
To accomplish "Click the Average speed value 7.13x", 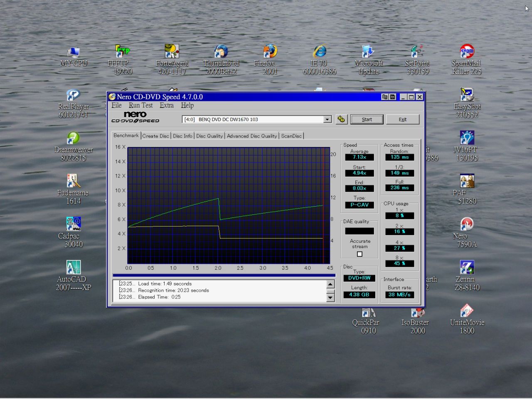I will click(360, 157).
